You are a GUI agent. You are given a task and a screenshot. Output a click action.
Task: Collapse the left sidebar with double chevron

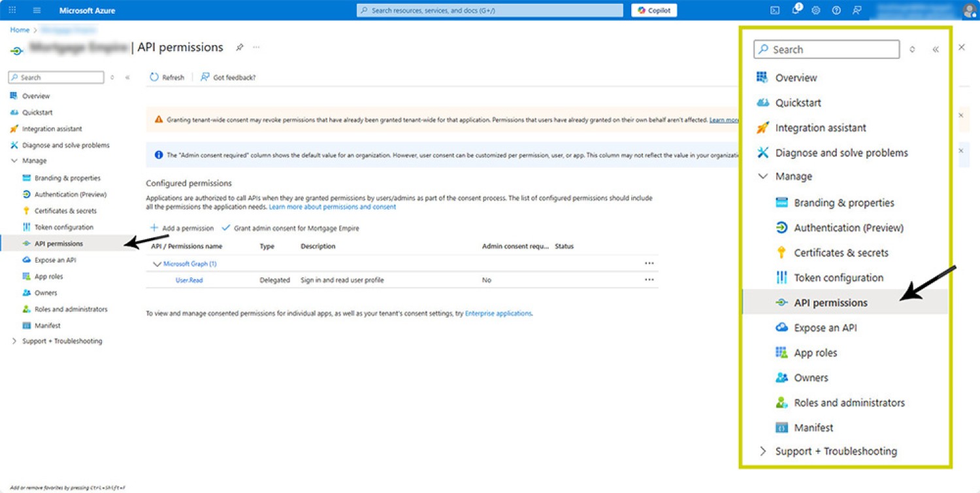pos(127,77)
